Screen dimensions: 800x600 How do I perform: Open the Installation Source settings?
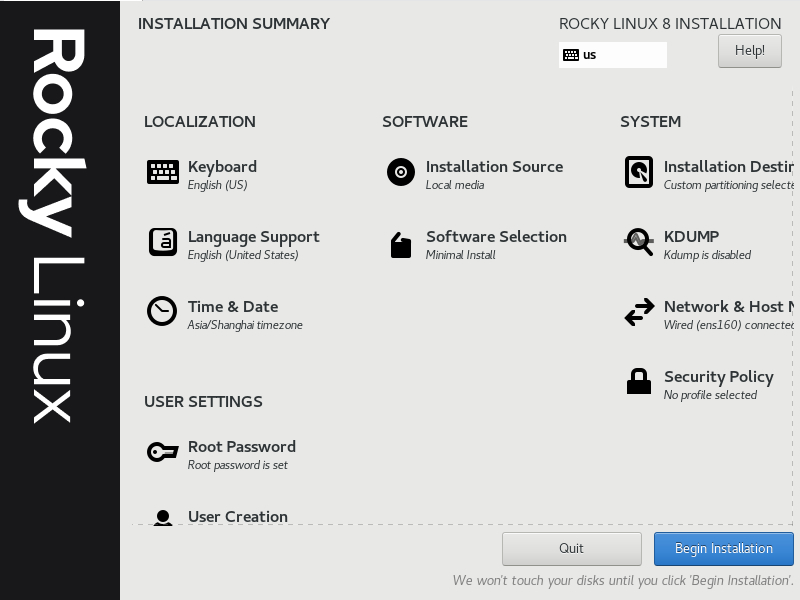coord(494,167)
